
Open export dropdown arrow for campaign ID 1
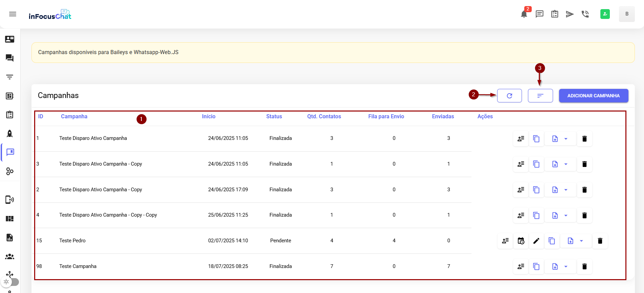(566, 139)
